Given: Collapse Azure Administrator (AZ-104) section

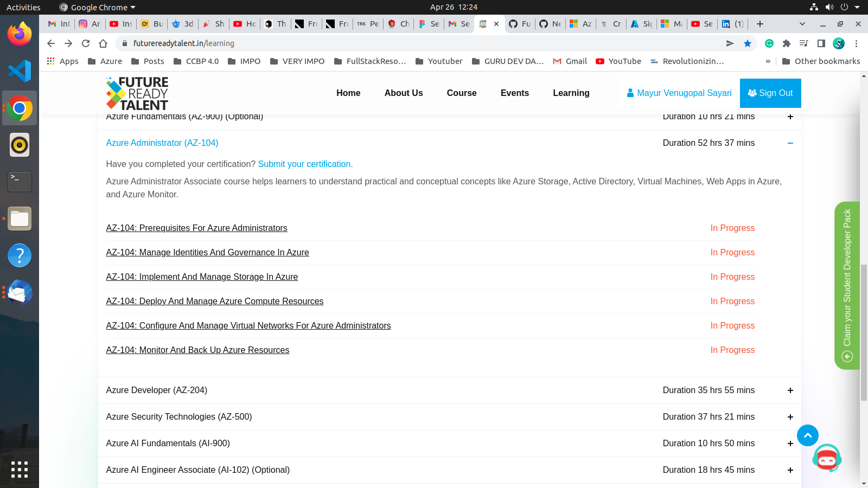Looking at the screenshot, I should tap(790, 143).
